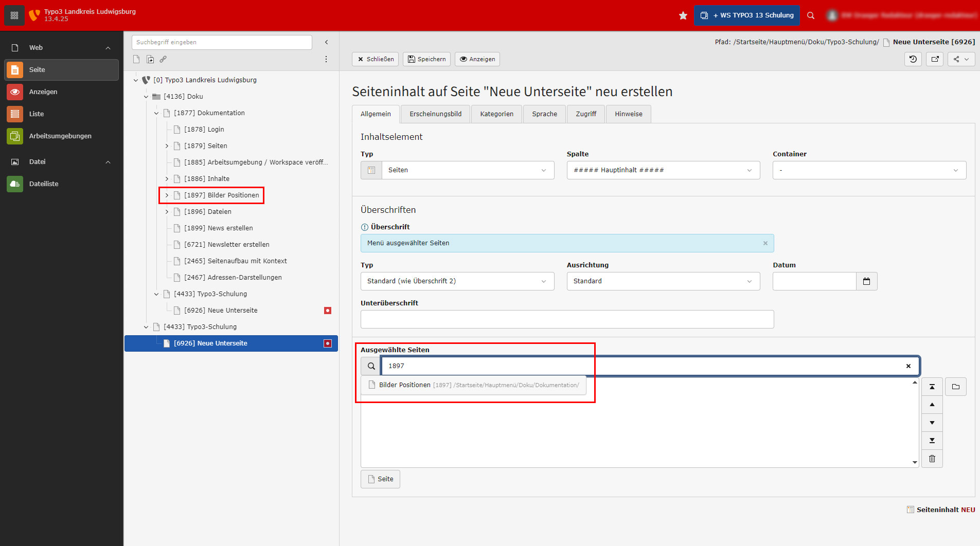Click the search magnifier in top bar

point(811,15)
